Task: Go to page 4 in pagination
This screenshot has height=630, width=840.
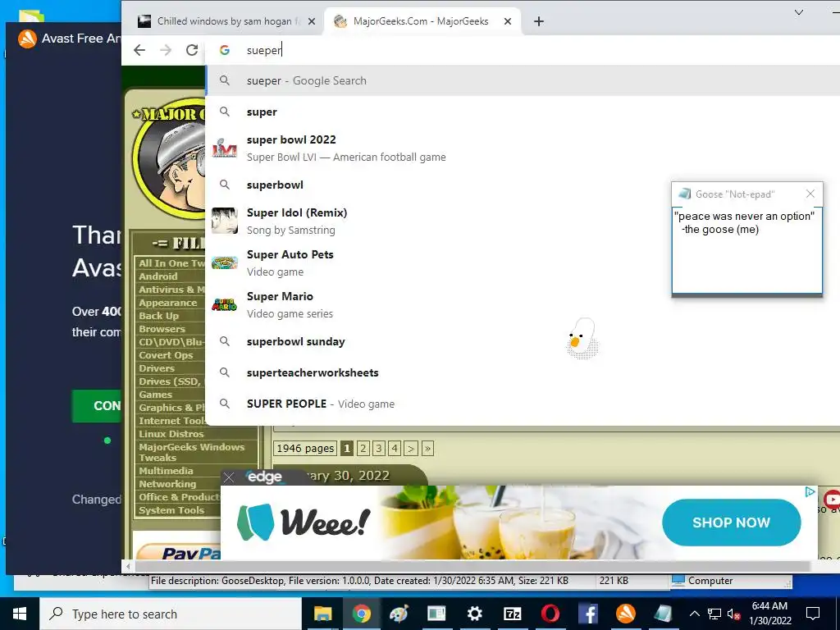Action: tap(395, 449)
